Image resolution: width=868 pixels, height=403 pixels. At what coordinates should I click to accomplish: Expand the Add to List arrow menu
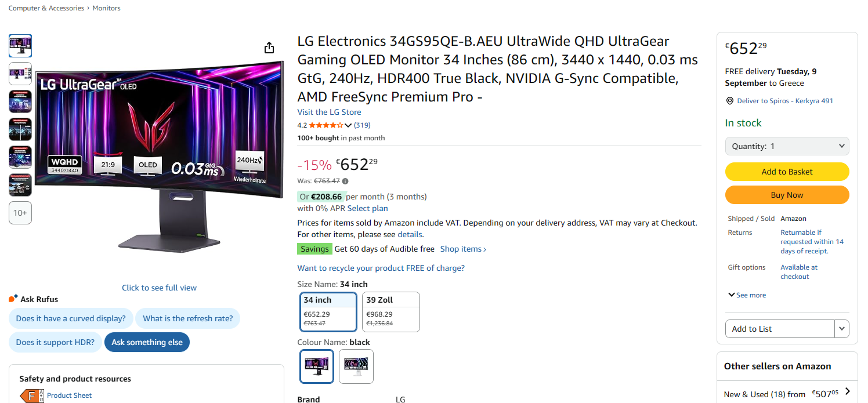click(842, 329)
